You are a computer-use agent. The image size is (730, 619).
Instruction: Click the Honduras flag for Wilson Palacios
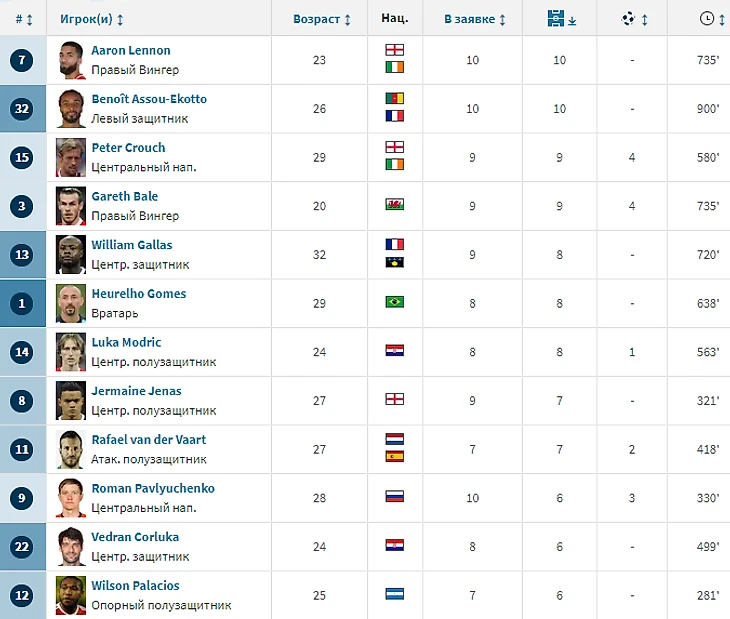point(394,594)
